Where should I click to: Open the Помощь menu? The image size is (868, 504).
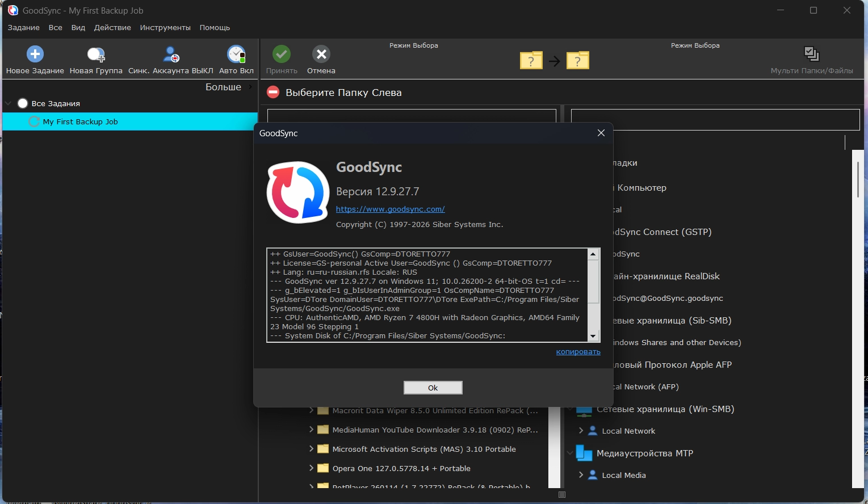click(x=215, y=27)
